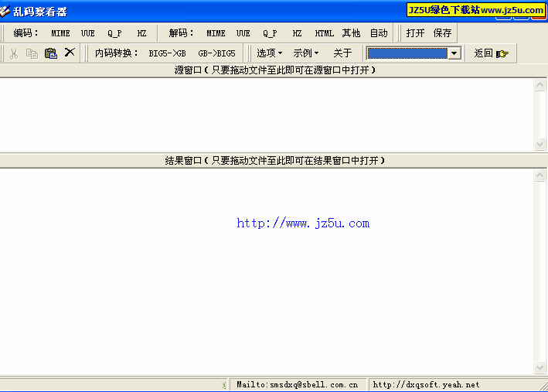
Task: Decode with UUE under 解码
Action: pyautogui.click(x=243, y=33)
